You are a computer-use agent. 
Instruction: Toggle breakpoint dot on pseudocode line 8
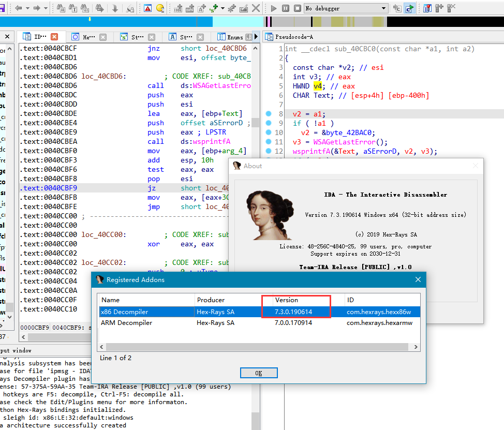tap(269, 114)
